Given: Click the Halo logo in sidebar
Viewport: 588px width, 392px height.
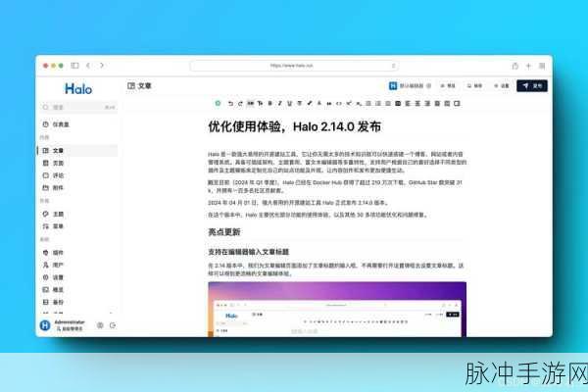Looking at the screenshot, I should pyautogui.click(x=78, y=89).
